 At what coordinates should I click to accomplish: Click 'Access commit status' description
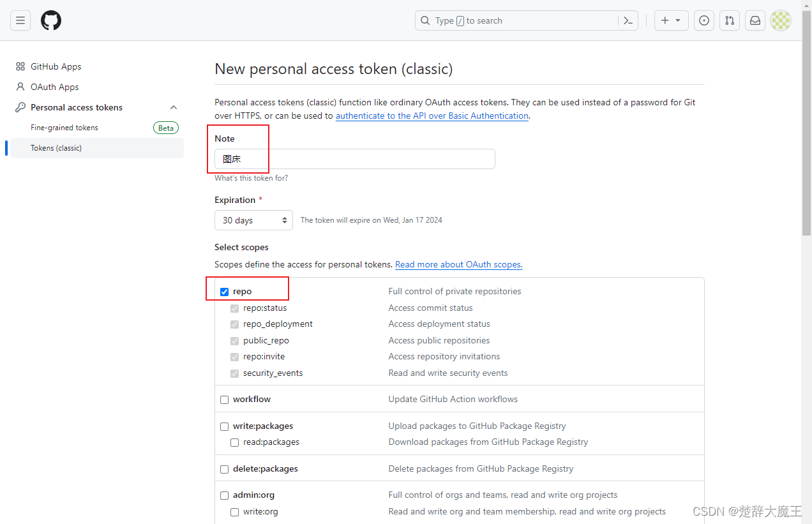(430, 308)
